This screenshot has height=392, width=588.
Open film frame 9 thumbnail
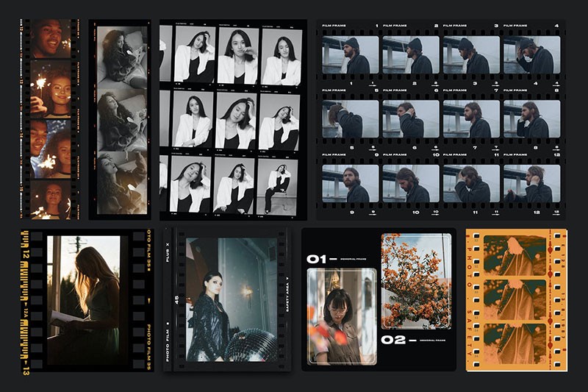tap(351, 184)
